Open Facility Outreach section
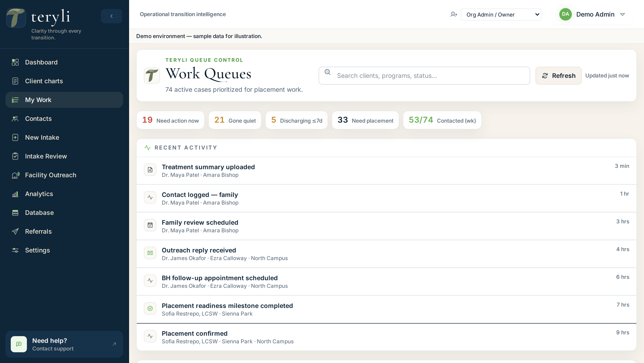 (64, 175)
